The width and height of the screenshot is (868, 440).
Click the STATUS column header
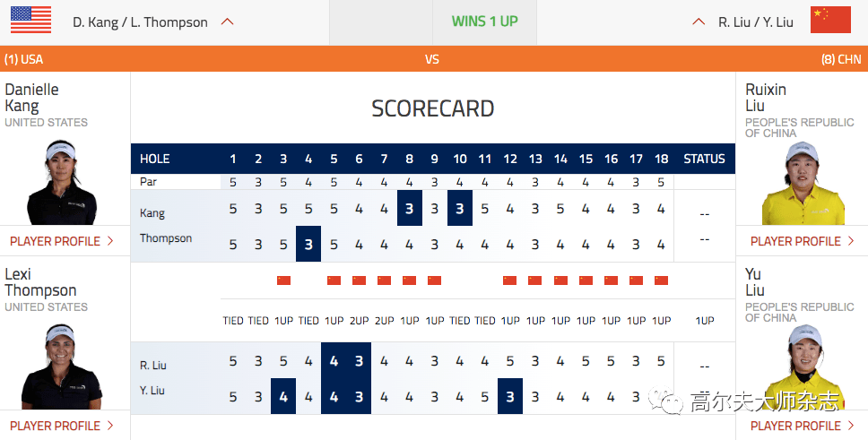click(704, 159)
